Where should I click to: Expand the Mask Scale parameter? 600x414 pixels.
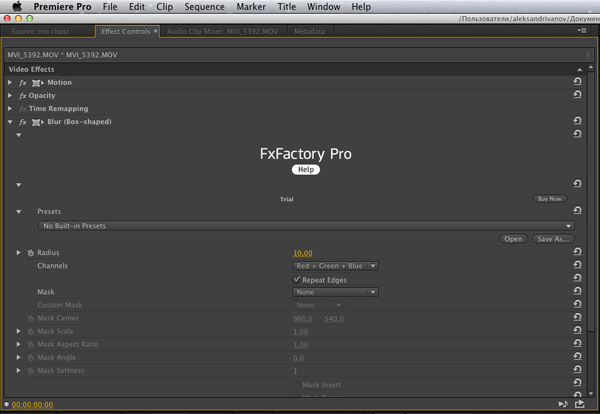(x=18, y=331)
